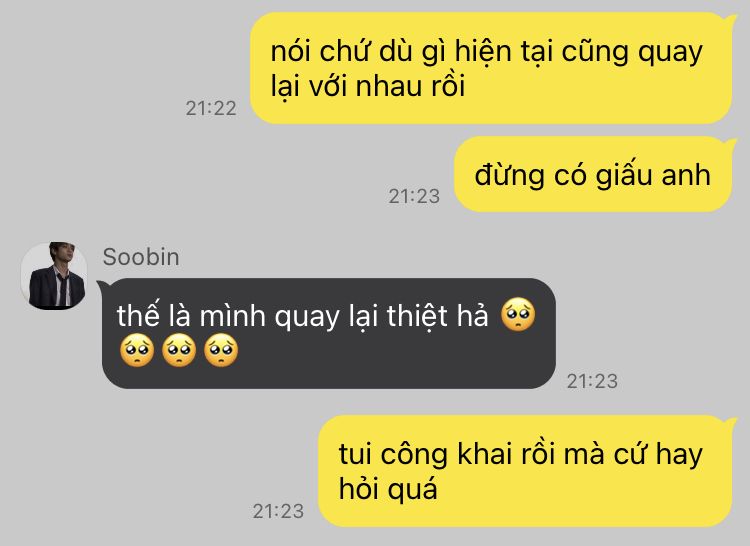This screenshot has height=546, width=750.
Task: Tap the last pleading emoji on second line
Action: (x=221, y=350)
